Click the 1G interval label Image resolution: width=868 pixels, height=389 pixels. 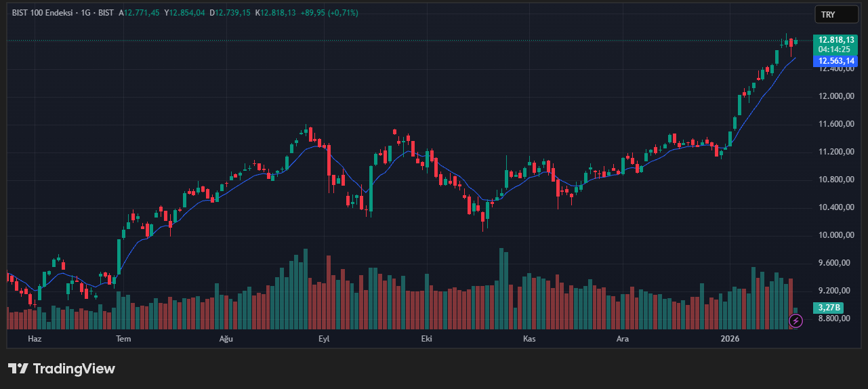(86, 13)
